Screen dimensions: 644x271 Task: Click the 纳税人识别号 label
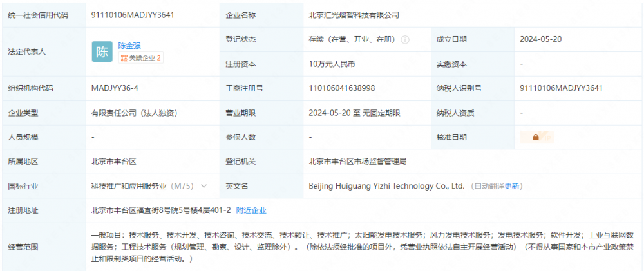[459, 88]
